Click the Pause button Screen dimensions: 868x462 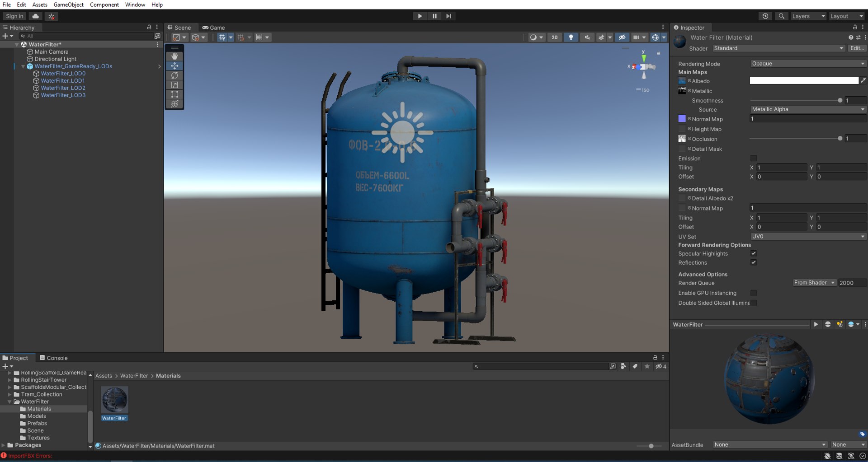(x=434, y=16)
